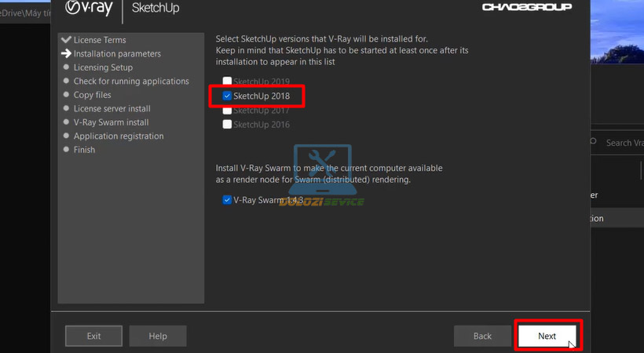
Task: Toggle the V-Ray Swarm checkbox
Action: coord(228,200)
